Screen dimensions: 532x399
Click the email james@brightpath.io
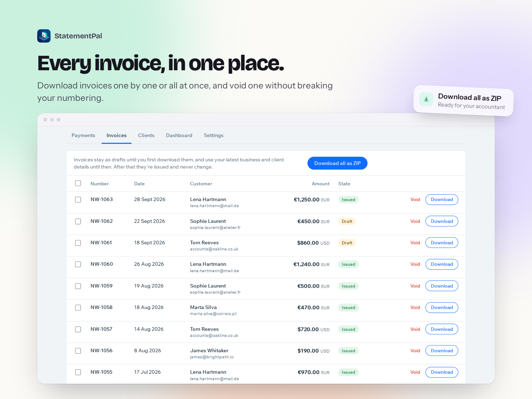click(212, 357)
